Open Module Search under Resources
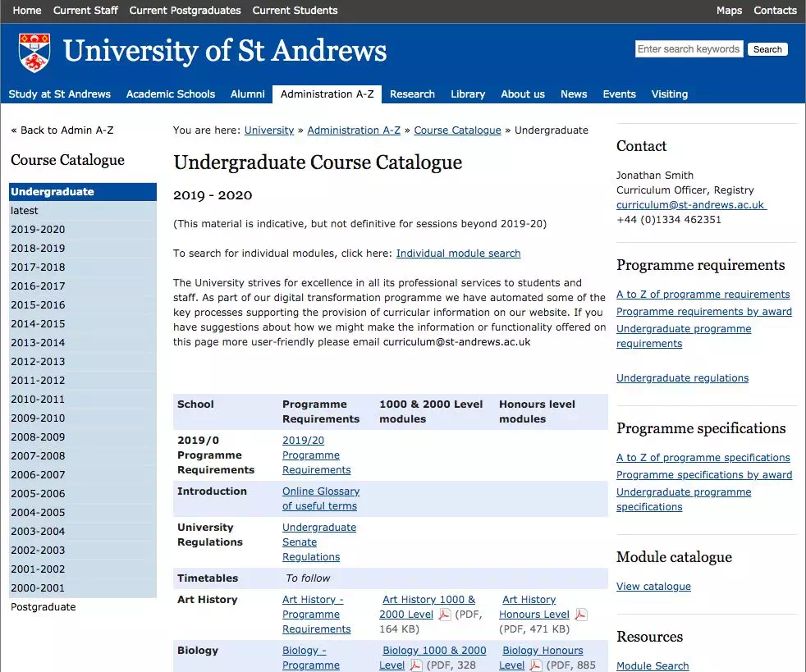This screenshot has height=672, width=806. coord(653,665)
